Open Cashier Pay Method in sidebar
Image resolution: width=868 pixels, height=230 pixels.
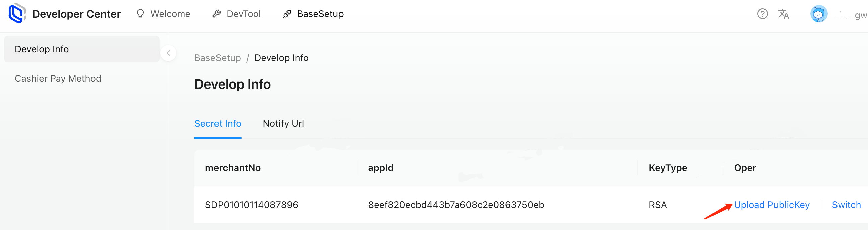point(58,78)
